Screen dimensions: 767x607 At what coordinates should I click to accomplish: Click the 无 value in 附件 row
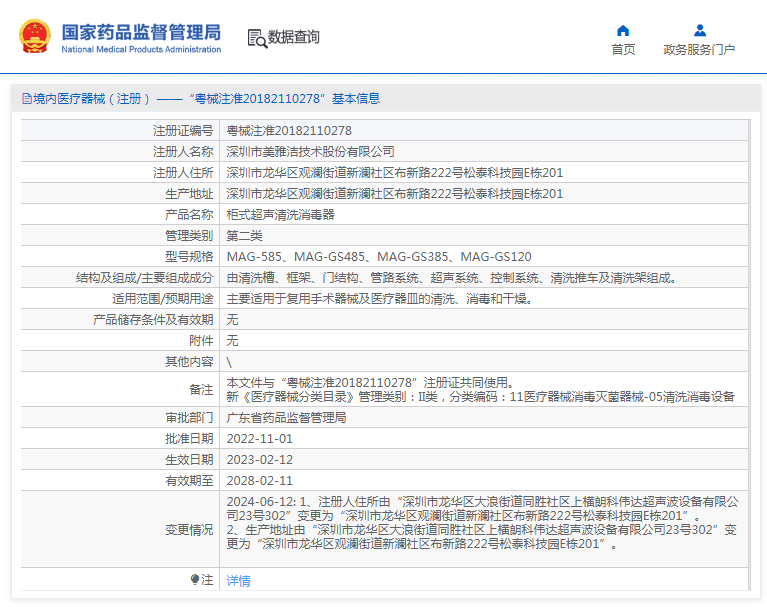(232, 341)
